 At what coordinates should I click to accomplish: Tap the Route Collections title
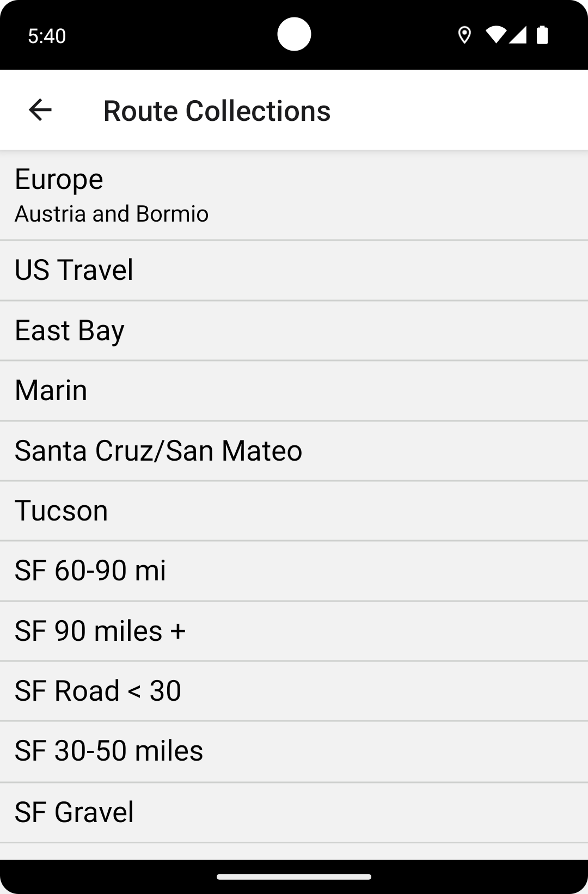click(x=217, y=111)
